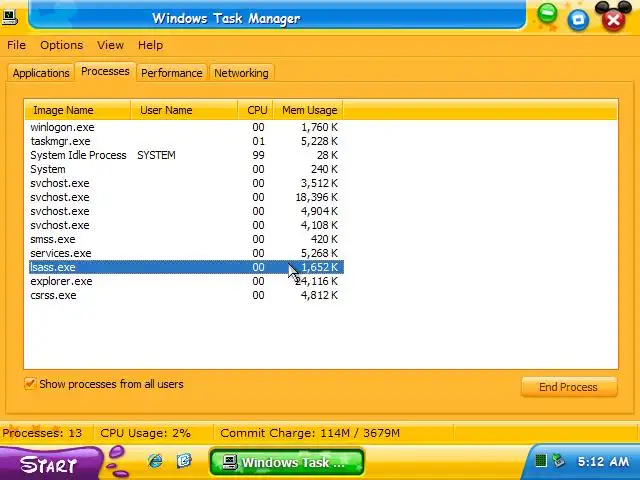Click CPU Usage: 2% in status bar
Viewport: 640px width, 480px height.
pyautogui.click(x=145, y=433)
